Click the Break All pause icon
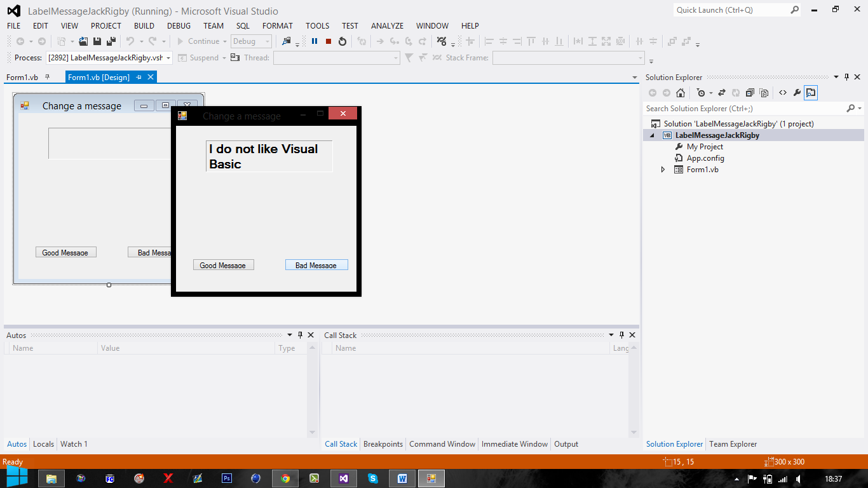Screen dimensions: 868x488 tap(315, 41)
